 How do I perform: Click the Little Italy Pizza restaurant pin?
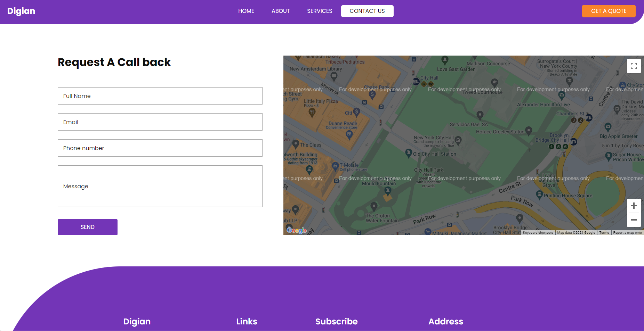tap(312, 112)
